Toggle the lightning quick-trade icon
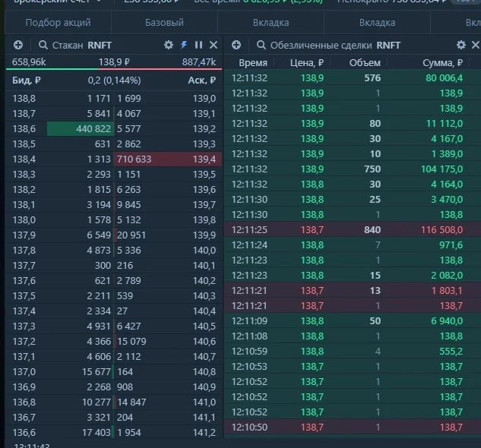 (x=184, y=45)
